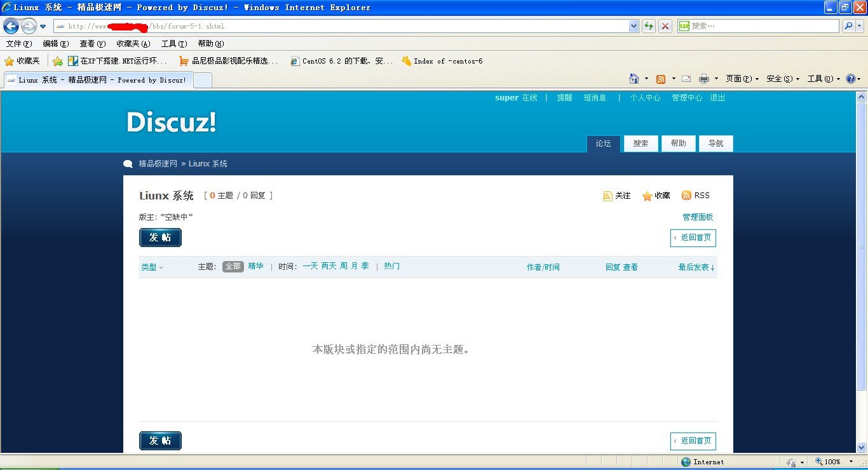The width and height of the screenshot is (868, 470).
Task: Open the 收藏夹 favorites star button
Action: [22, 61]
